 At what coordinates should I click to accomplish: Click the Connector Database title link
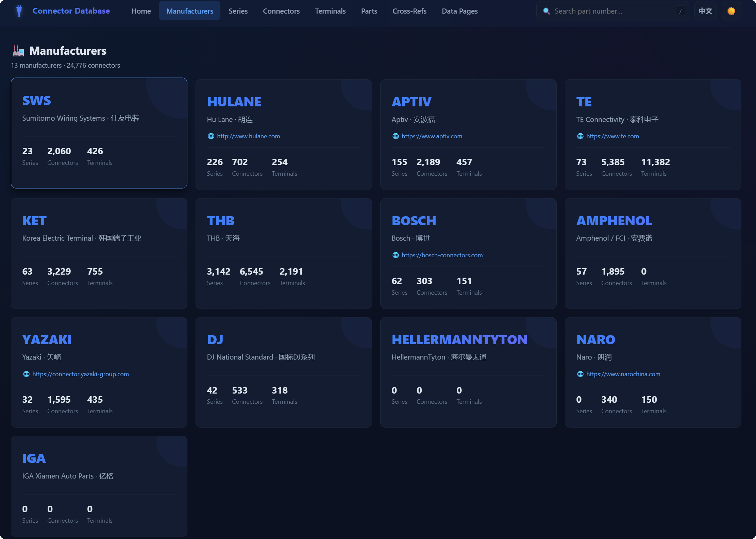click(71, 11)
